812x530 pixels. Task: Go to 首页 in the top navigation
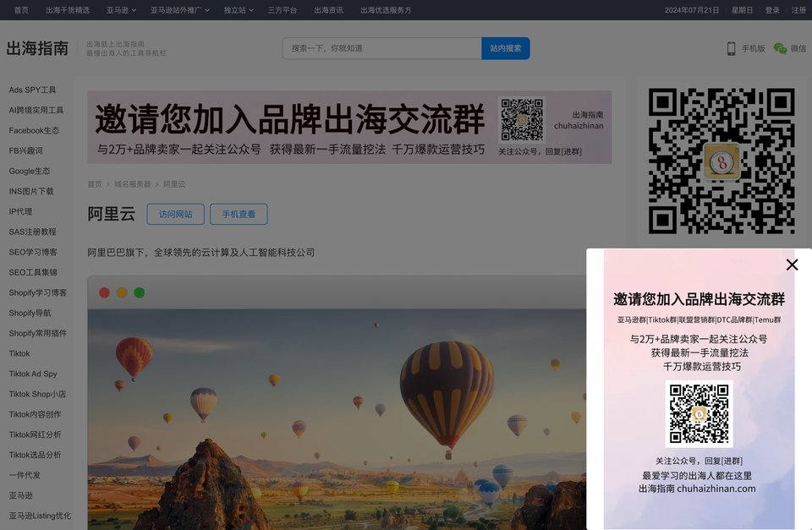click(x=21, y=10)
